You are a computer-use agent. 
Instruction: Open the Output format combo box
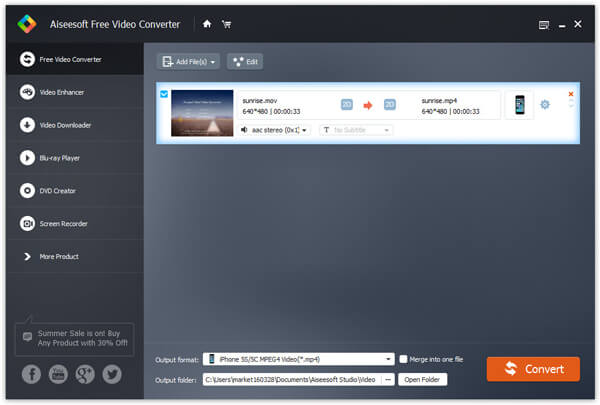pyautogui.click(x=298, y=359)
